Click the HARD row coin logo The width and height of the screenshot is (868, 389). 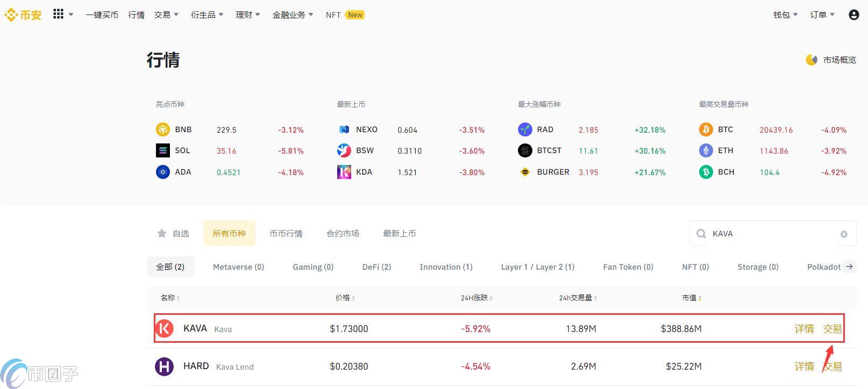pyautogui.click(x=165, y=366)
